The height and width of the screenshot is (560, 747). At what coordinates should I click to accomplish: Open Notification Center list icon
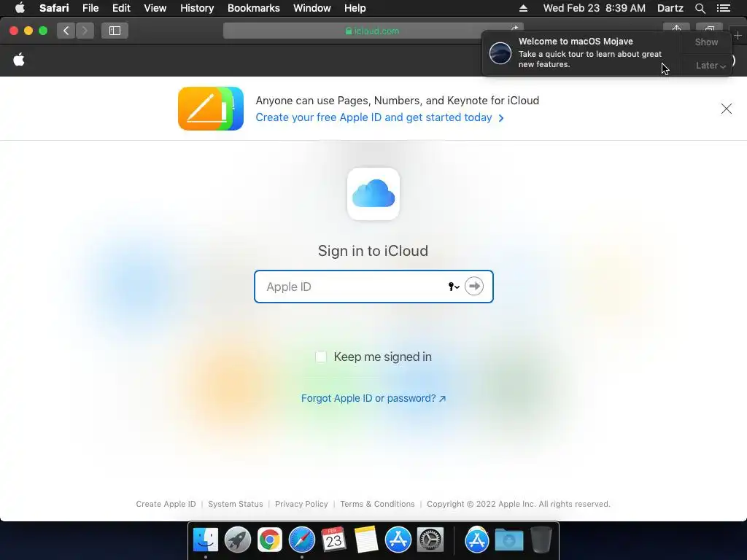723,8
